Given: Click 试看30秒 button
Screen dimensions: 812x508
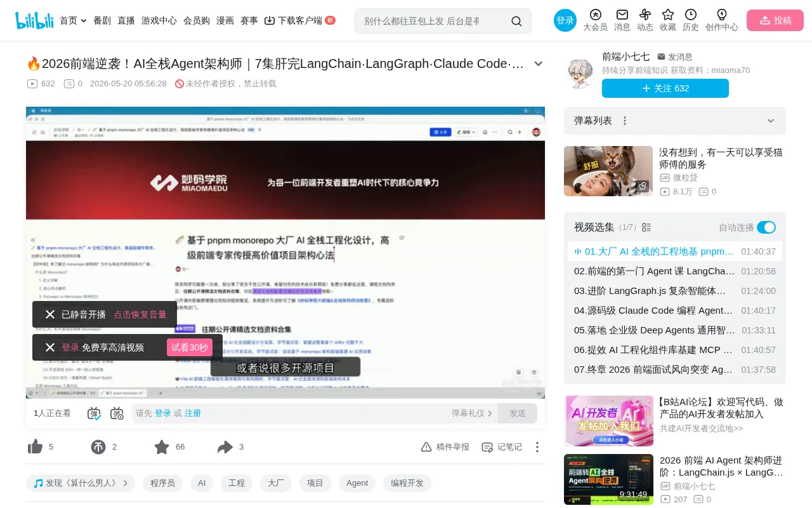Looking at the screenshot, I should 190,347.
